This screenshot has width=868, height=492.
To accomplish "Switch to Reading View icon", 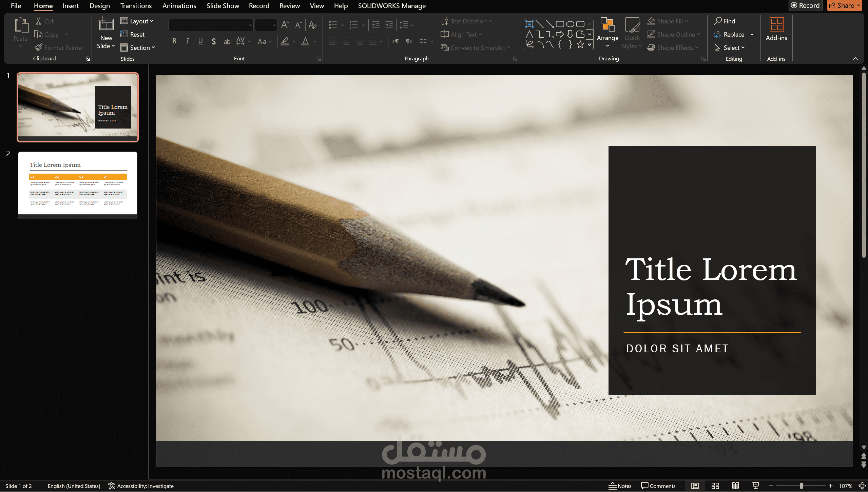I will point(735,486).
